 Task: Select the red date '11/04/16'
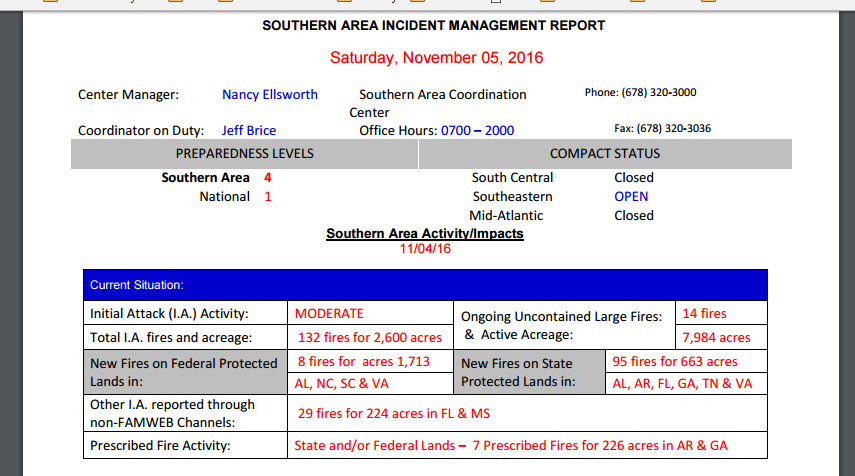(425, 249)
